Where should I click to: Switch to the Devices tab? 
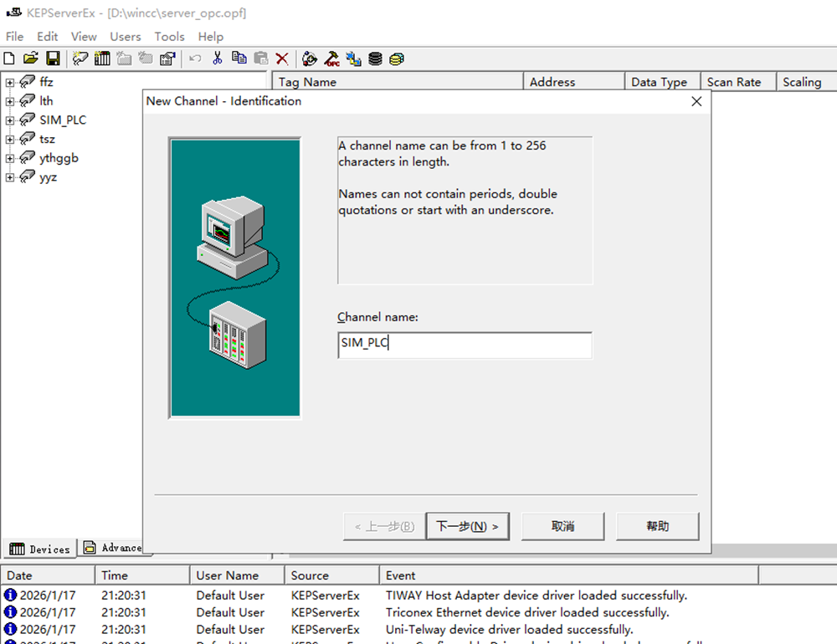pyautogui.click(x=40, y=549)
